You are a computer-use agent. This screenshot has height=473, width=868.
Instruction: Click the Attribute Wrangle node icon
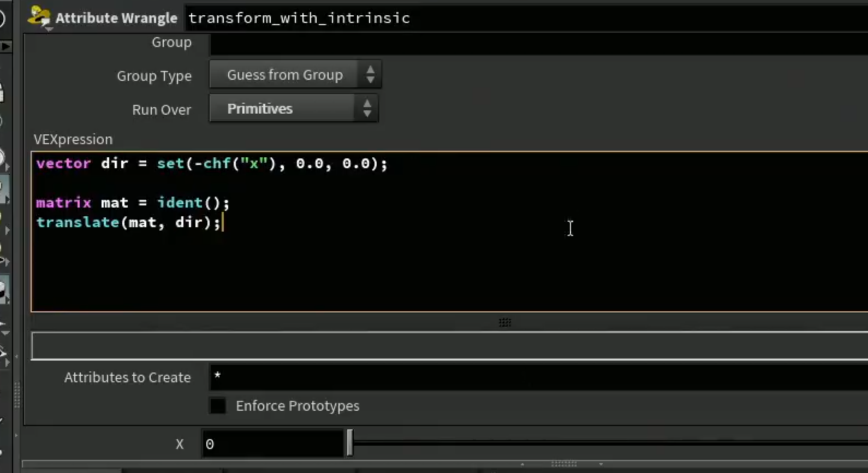pyautogui.click(x=39, y=16)
